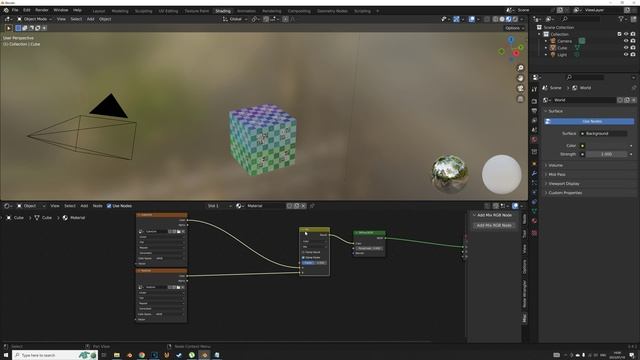Collapse the Surface panel in World properties
Screen dimensions: 640x360
point(555,111)
